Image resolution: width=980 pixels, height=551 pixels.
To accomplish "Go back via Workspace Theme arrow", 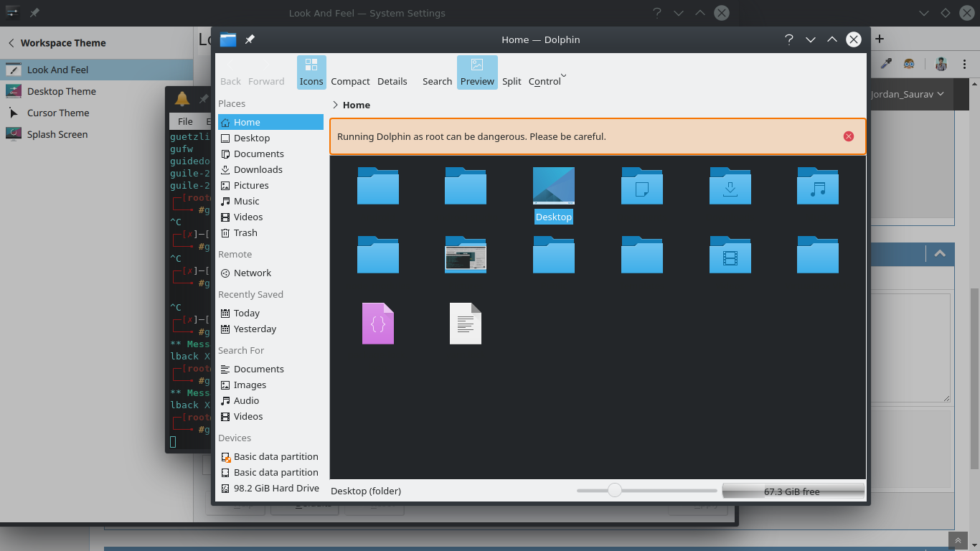I will [x=11, y=43].
